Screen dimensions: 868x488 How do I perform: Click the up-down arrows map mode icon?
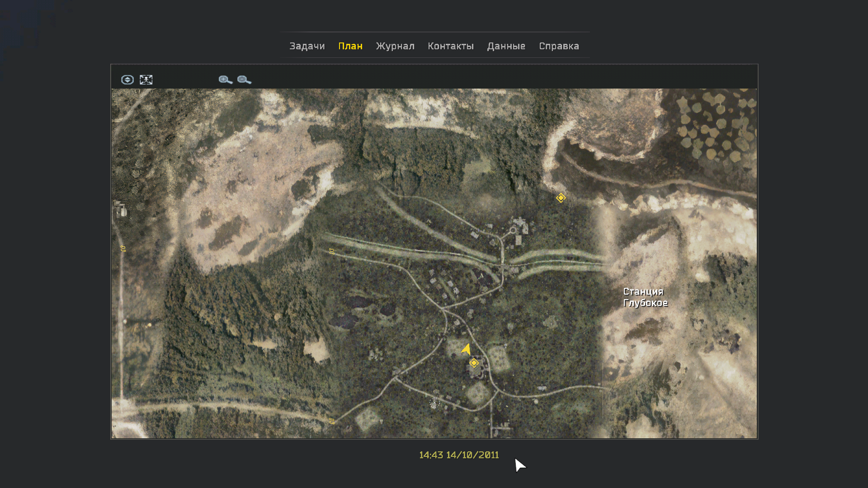click(x=127, y=80)
